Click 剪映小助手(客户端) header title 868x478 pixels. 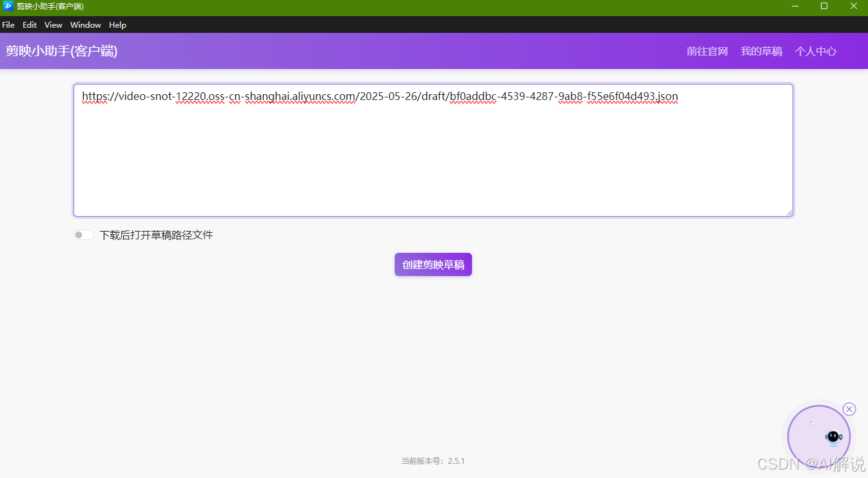(62, 51)
